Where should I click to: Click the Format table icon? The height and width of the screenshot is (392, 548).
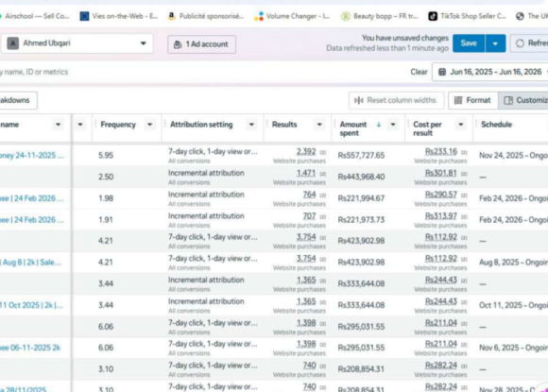(458, 101)
